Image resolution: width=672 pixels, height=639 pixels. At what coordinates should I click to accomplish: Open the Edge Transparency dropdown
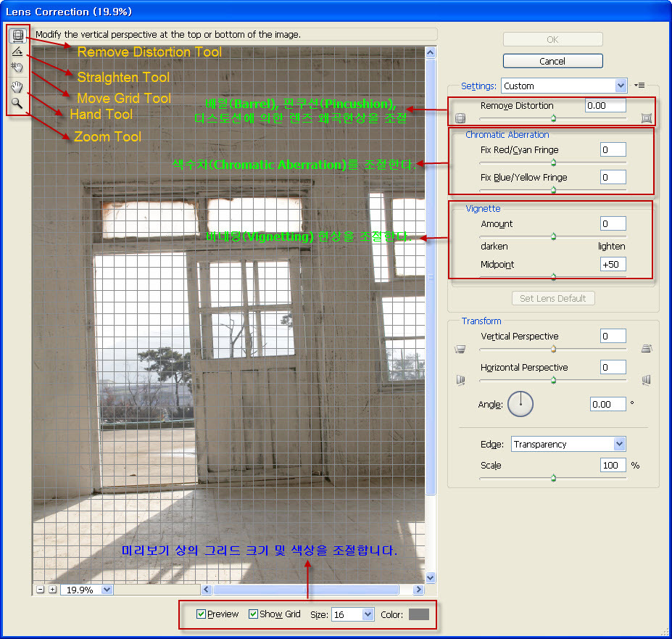568,444
